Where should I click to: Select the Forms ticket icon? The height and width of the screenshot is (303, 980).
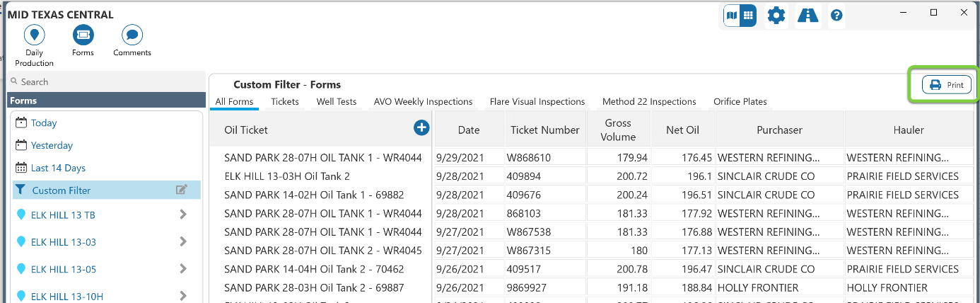point(83,34)
